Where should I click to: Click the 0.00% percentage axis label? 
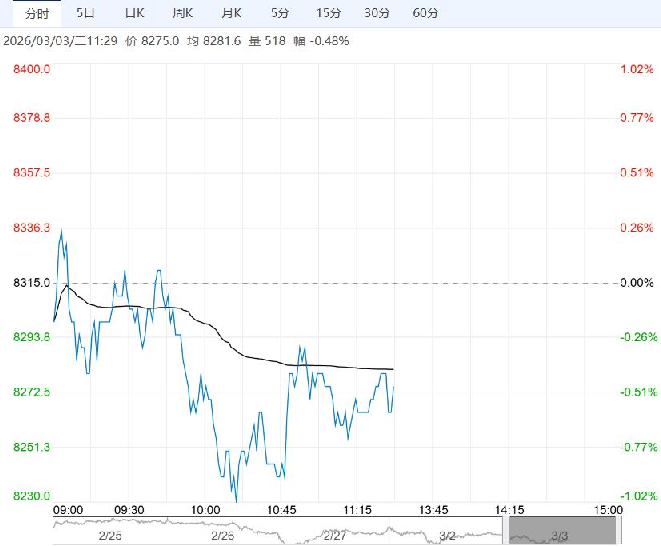pos(636,283)
